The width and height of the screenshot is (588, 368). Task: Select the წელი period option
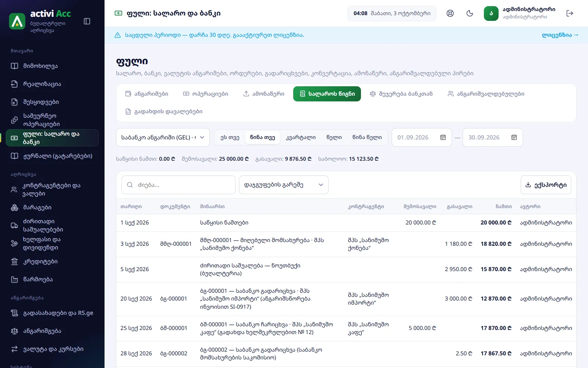pyautogui.click(x=334, y=137)
